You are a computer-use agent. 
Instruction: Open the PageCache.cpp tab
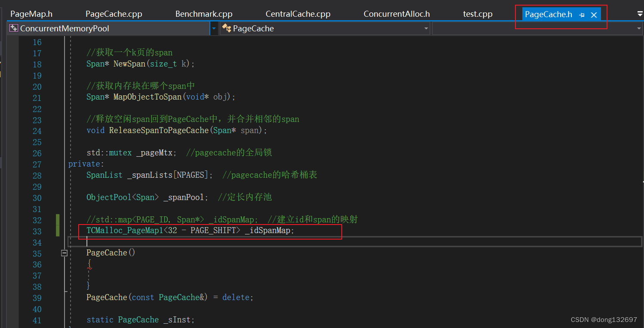tap(114, 14)
